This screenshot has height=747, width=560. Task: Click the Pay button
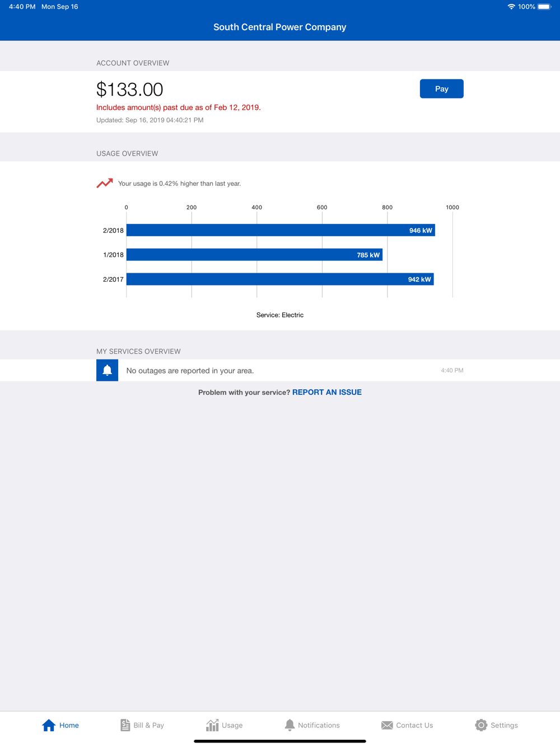pos(442,88)
